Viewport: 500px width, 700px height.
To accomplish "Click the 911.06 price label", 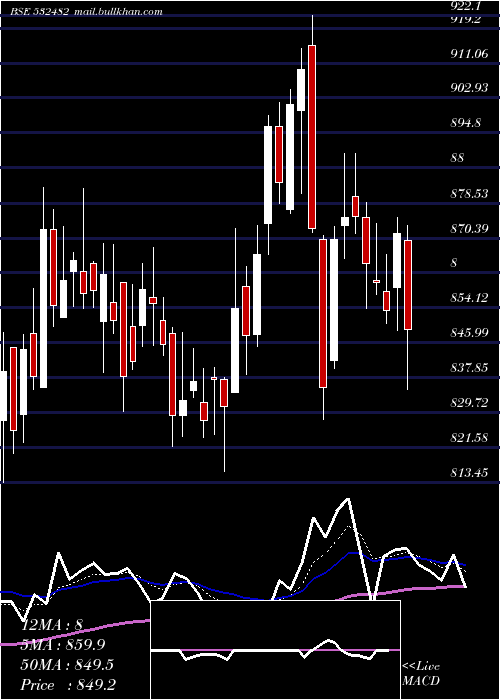I will coord(468,54).
